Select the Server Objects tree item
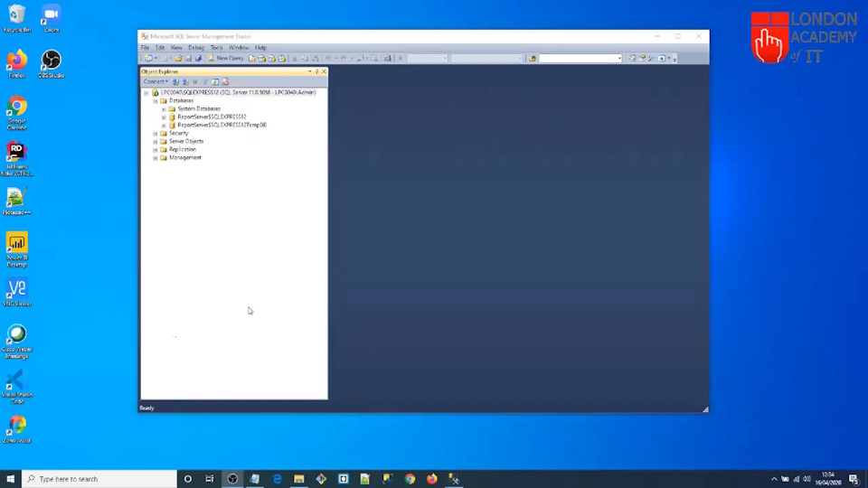The width and height of the screenshot is (868, 488). point(186,141)
